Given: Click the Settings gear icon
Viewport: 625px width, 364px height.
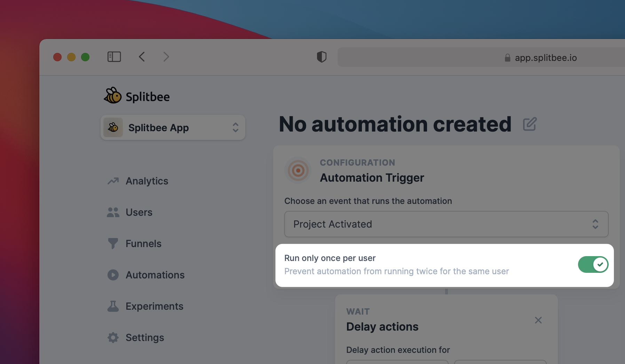Looking at the screenshot, I should pyautogui.click(x=113, y=338).
